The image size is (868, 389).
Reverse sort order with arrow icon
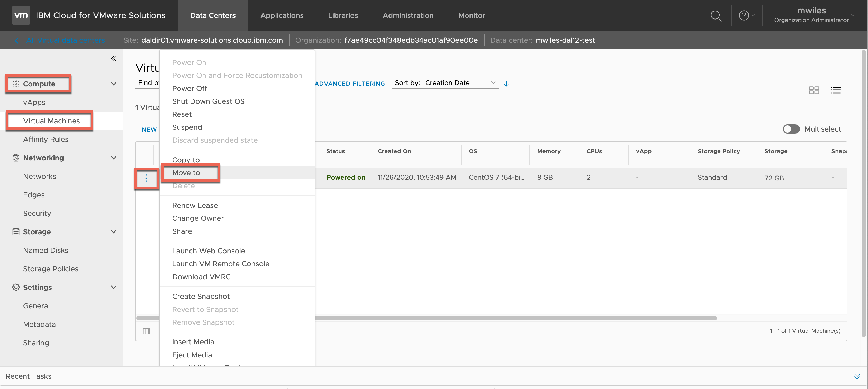pos(506,84)
